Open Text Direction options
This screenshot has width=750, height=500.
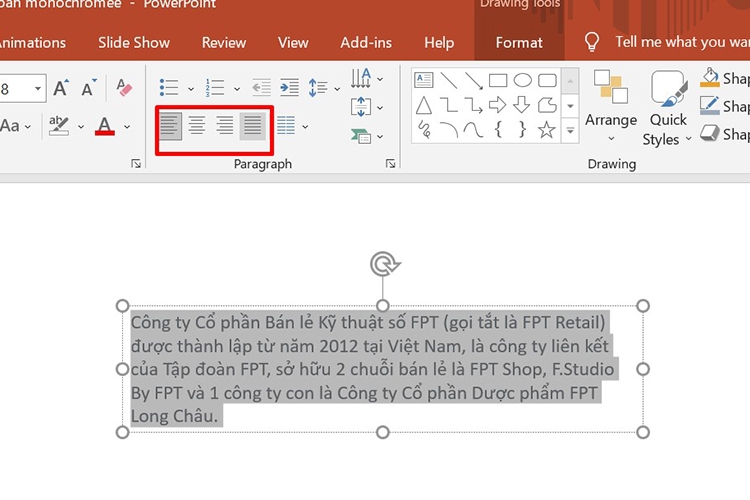366,78
